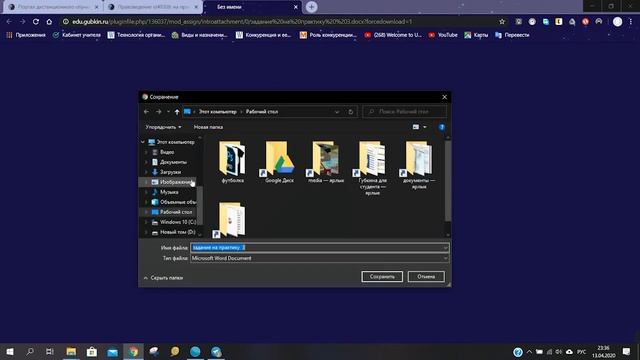Open the Mail app from taskbar
Screen dimensions: 640x360
coord(113,351)
